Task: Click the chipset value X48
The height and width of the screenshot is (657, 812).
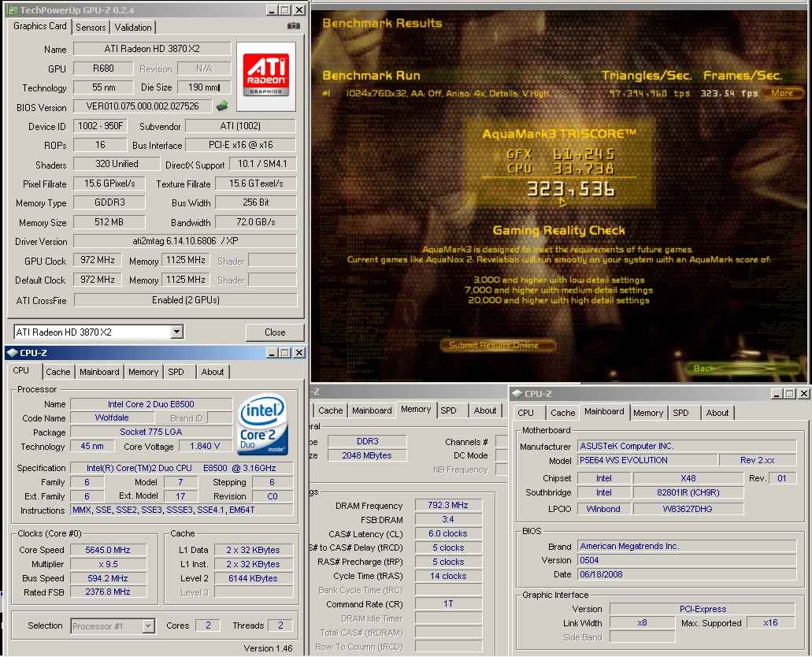Action: click(688, 478)
